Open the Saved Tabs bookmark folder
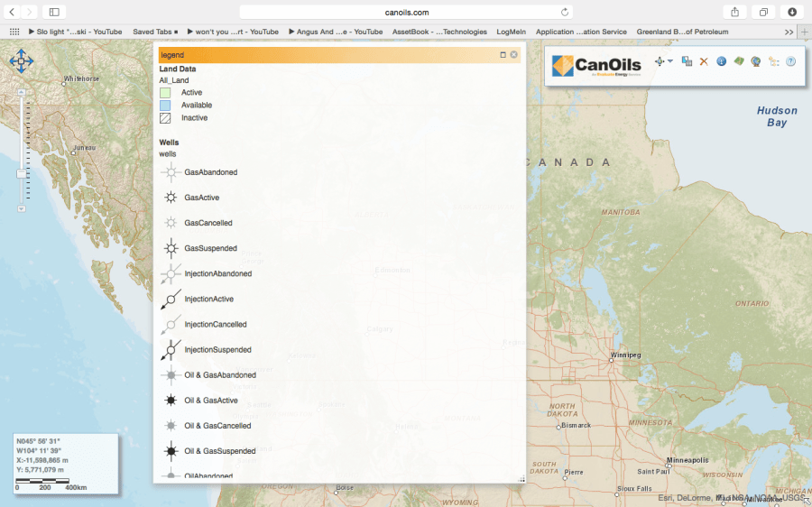Viewport: 812px width, 507px height. coord(155,32)
